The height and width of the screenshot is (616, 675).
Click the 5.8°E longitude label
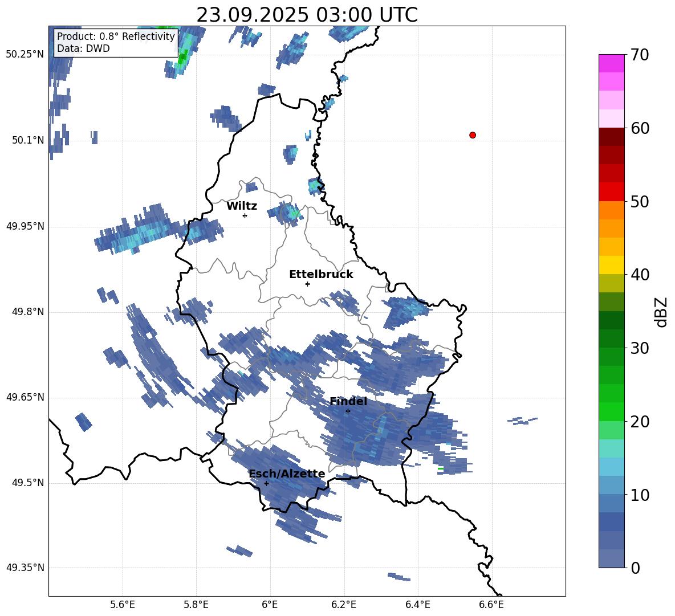pos(196,605)
